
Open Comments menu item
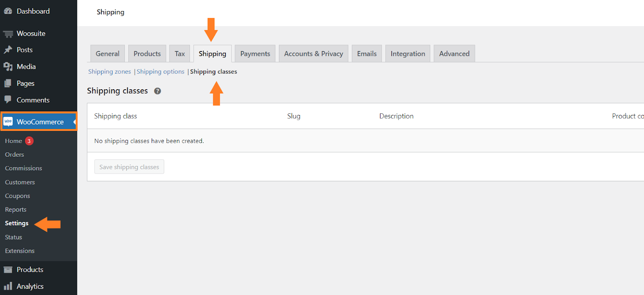tap(33, 100)
